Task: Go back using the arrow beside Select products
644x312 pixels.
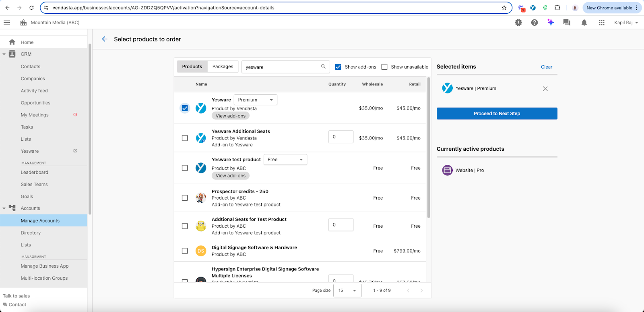Action: point(105,39)
